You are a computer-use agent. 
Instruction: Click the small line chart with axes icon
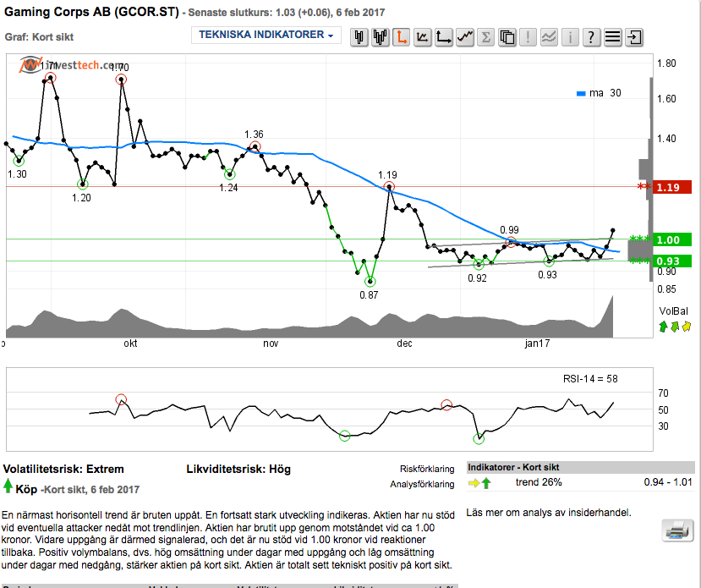coord(423,37)
